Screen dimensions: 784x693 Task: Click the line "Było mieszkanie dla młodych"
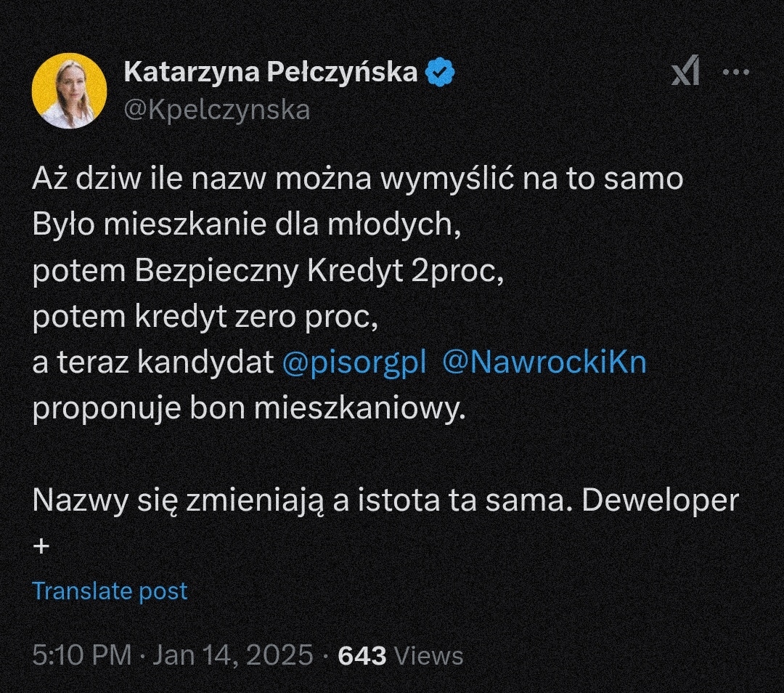(247, 224)
